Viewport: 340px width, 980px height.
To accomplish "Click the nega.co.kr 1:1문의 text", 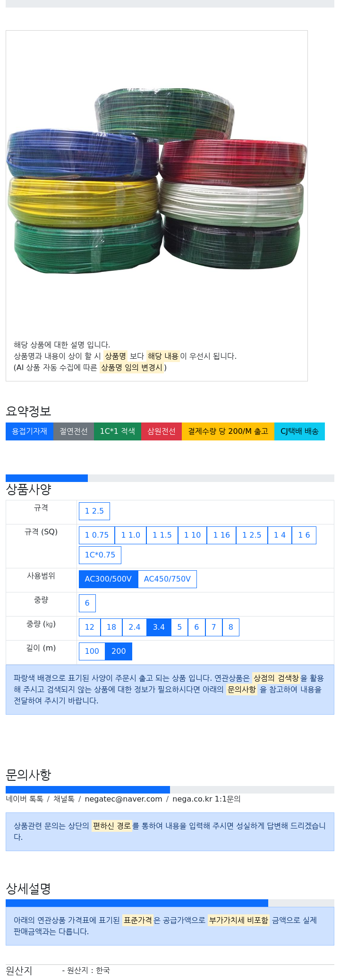I will [206, 799].
